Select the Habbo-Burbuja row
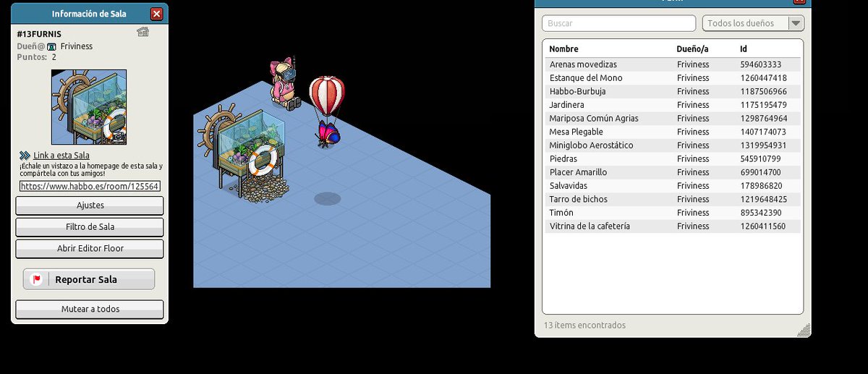868x374 pixels. pos(673,91)
